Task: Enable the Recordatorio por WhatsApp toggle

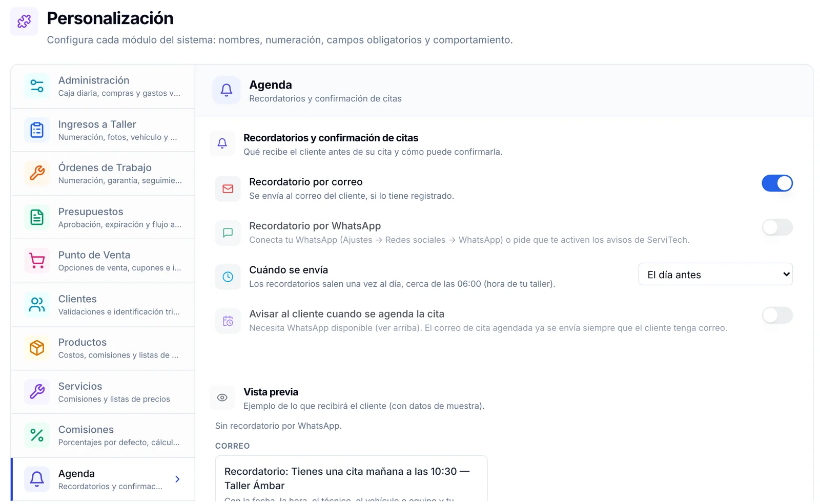Action: coord(777,227)
